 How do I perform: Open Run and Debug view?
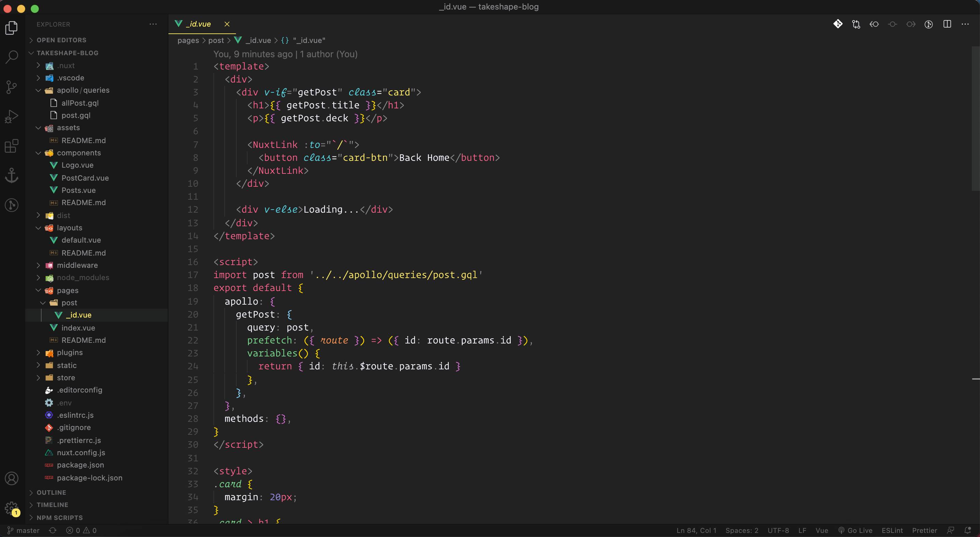12,116
